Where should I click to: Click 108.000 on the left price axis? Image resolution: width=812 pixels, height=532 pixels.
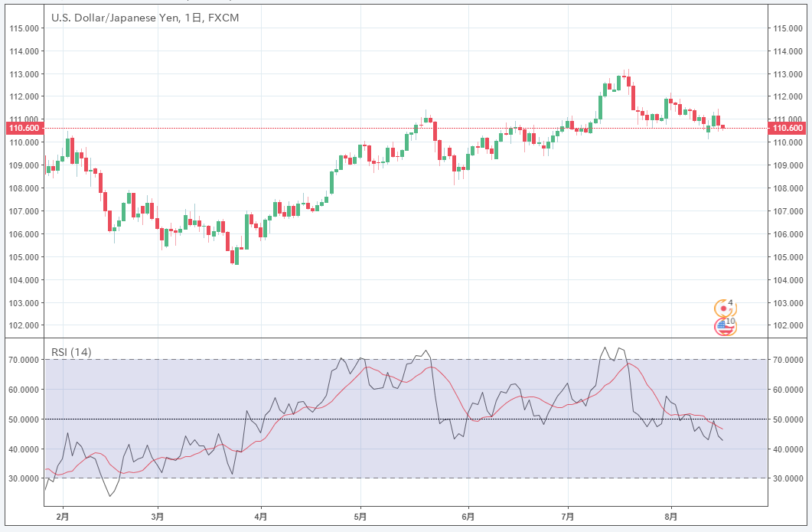click(x=24, y=188)
